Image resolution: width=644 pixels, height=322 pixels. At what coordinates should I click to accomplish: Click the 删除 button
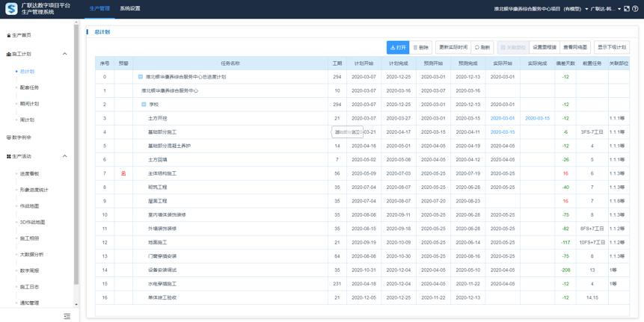(x=420, y=48)
